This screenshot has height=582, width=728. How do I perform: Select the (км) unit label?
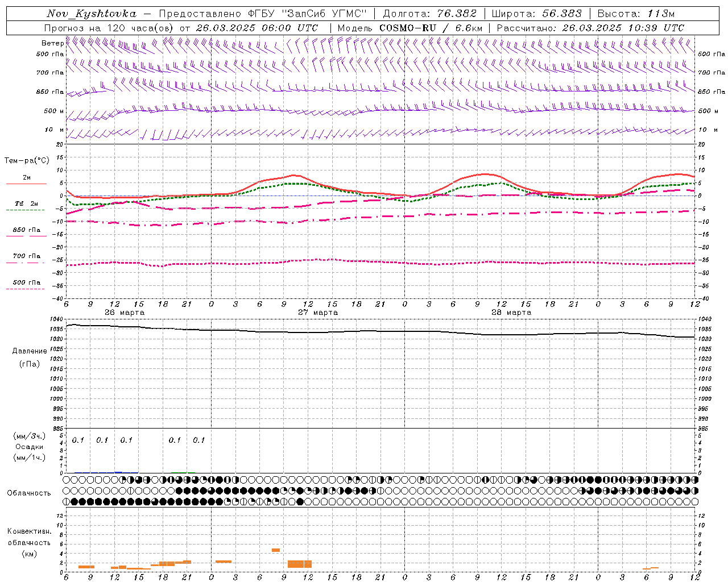click(x=29, y=554)
